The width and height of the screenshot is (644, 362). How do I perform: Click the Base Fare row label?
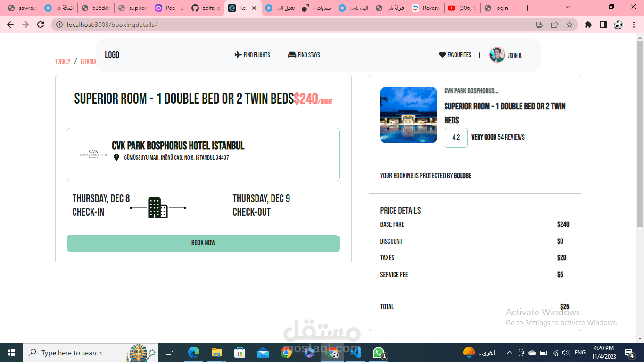click(x=392, y=224)
